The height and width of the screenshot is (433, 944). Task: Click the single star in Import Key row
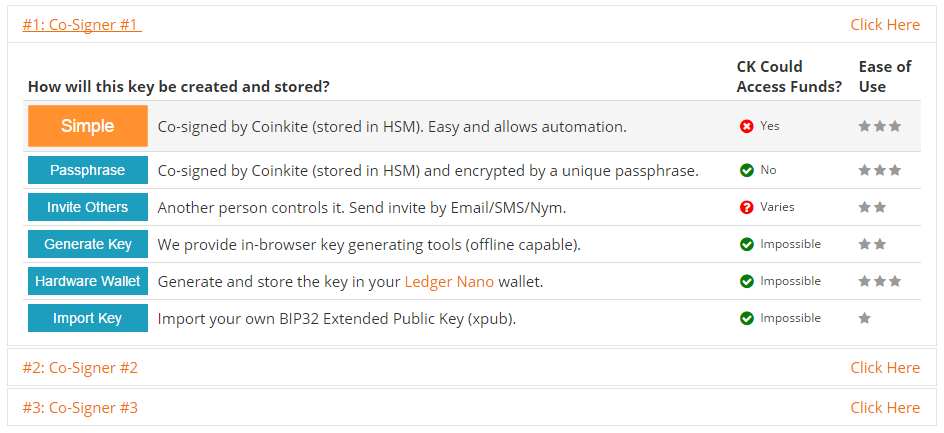pyautogui.click(x=865, y=318)
